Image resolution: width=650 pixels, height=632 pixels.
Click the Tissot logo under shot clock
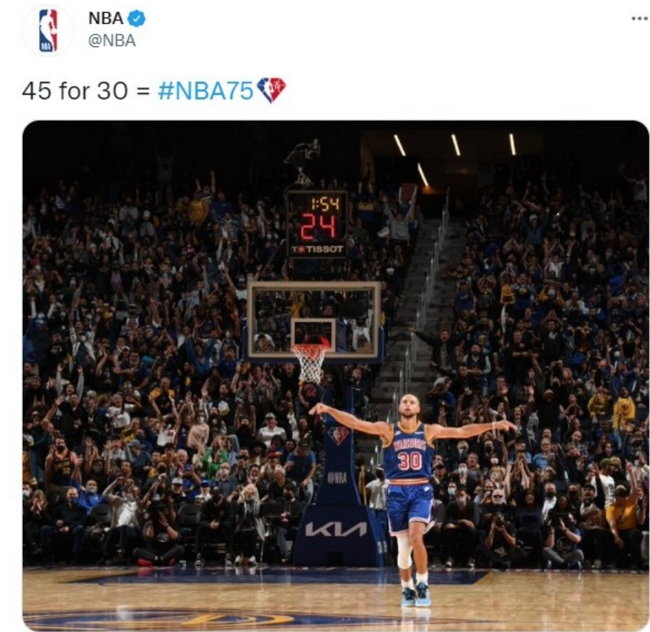click(x=318, y=249)
